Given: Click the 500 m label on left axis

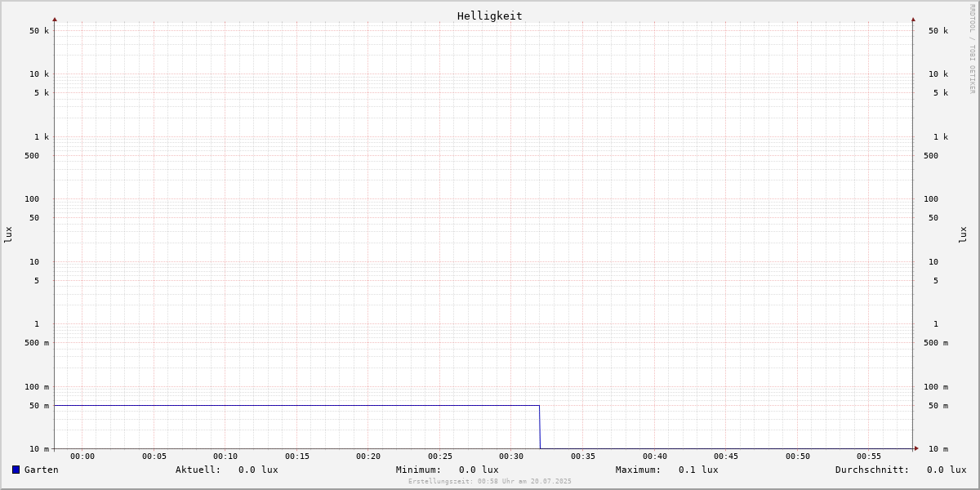Looking at the screenshot, I should click(x=37, y=343).
